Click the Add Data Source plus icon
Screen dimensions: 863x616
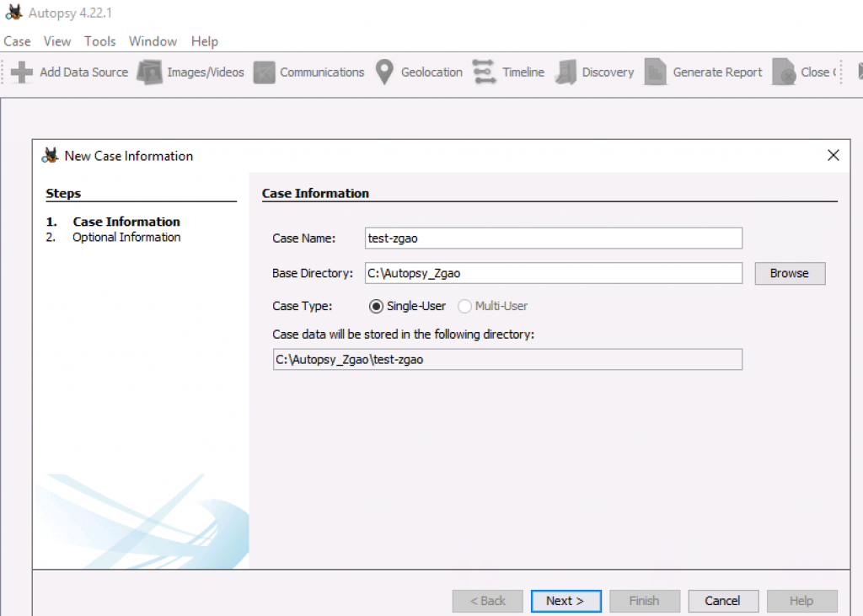pos(22,72)
